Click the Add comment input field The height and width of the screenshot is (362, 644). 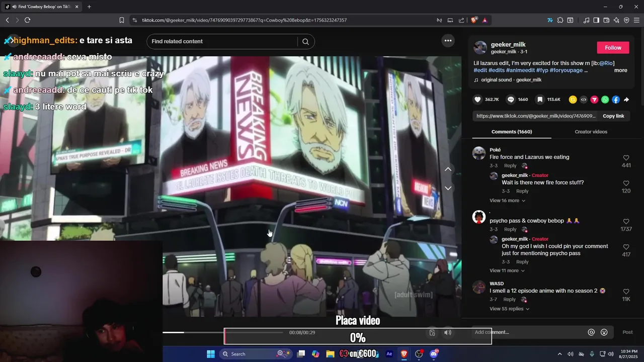click(x=528, y=332)
